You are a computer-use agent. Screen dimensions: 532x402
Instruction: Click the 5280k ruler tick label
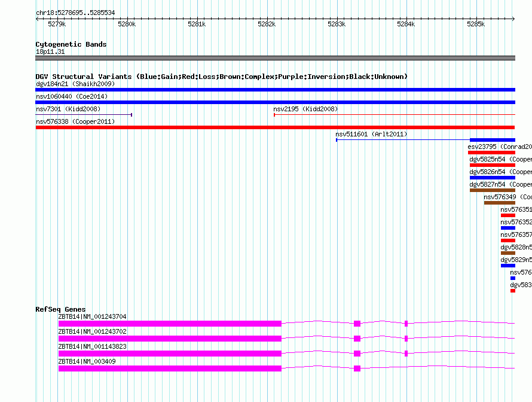(x=127, y=24)
